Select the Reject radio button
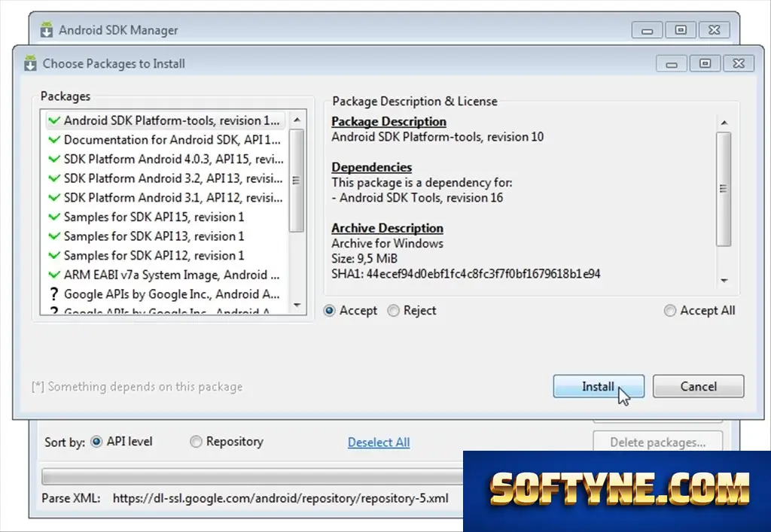The height and width of the screenshot is (532, 771). [393, 311]
